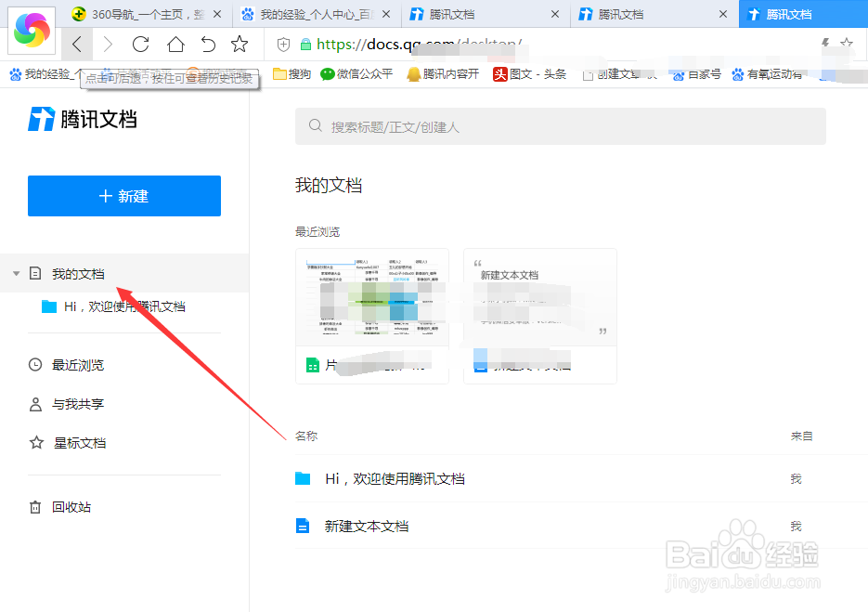Click the home icon in the browser toolbar
Image resolution: width=868 pixels, height=612 pixels.
(x=175, y=44)
